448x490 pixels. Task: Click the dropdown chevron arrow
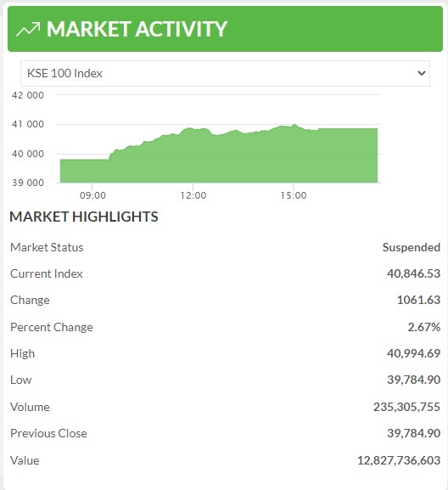(422, 73)
